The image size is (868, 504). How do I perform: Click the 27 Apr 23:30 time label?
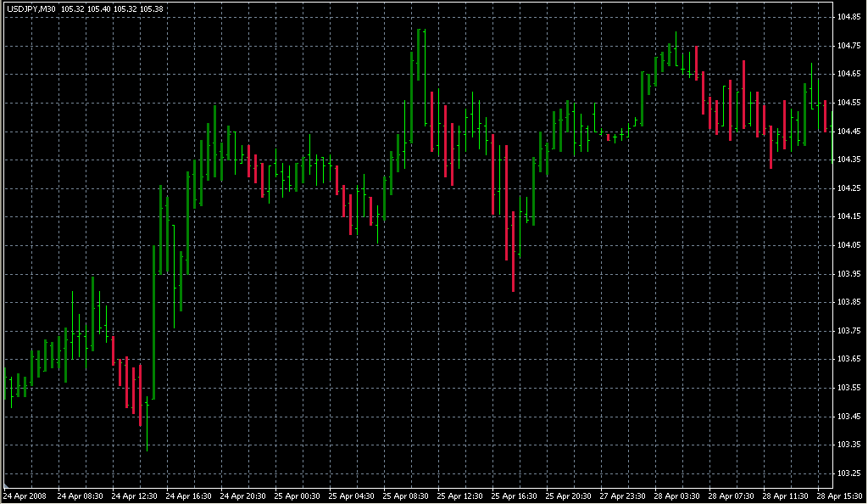point(622,496)
